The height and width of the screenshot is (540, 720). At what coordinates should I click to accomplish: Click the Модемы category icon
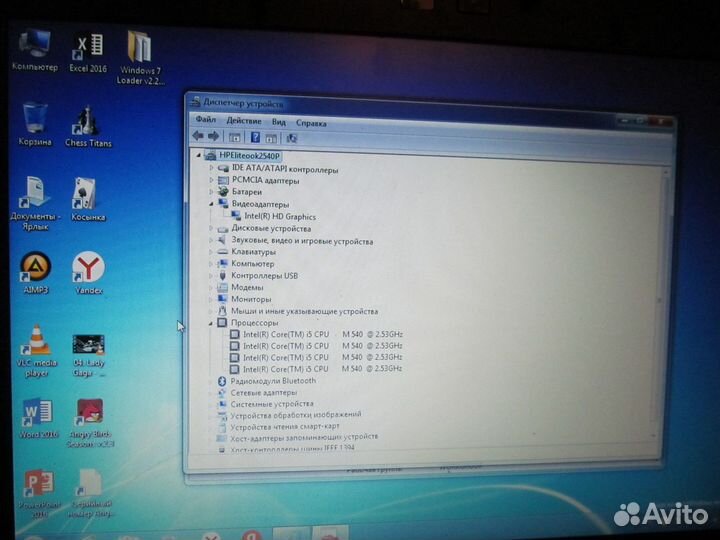222,287
